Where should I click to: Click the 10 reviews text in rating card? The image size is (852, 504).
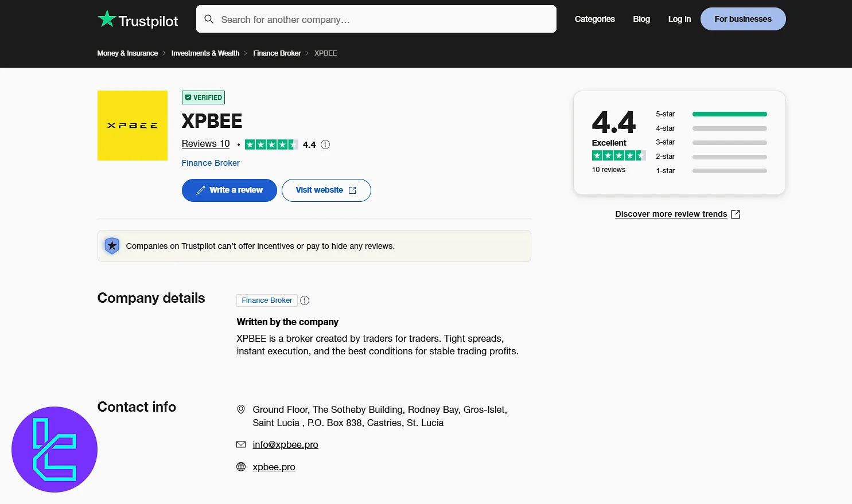point(609,170)
